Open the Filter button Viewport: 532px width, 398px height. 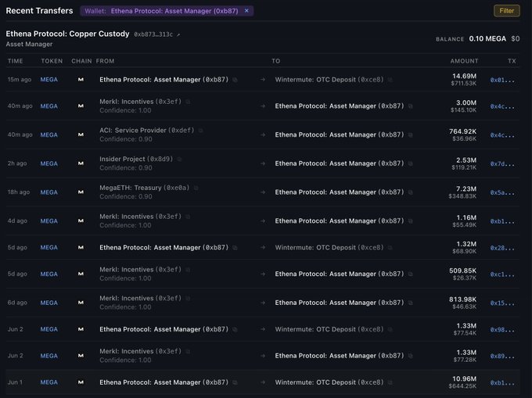pos(506,11)
